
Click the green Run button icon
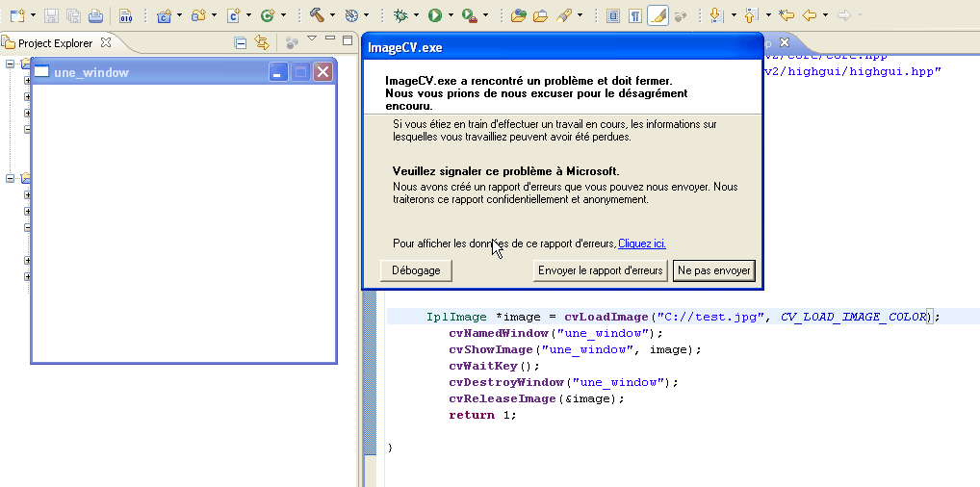pyautogui.click(x=435, y=15)
